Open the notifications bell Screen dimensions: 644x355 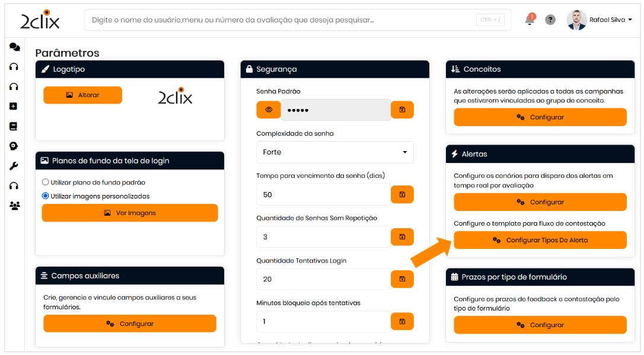pyautogui.click(x=530, y=20)
